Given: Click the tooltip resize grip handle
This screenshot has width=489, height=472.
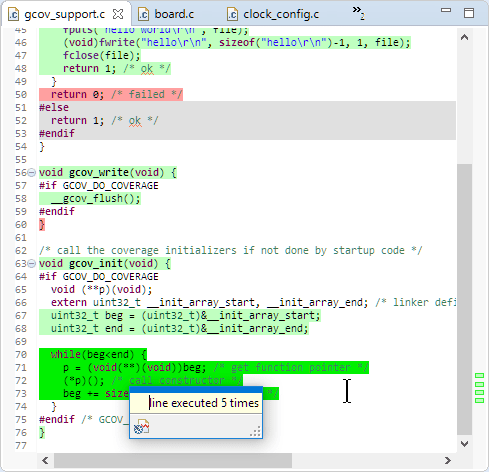Looking at the screenshot, I should click(x=255, y=432).
